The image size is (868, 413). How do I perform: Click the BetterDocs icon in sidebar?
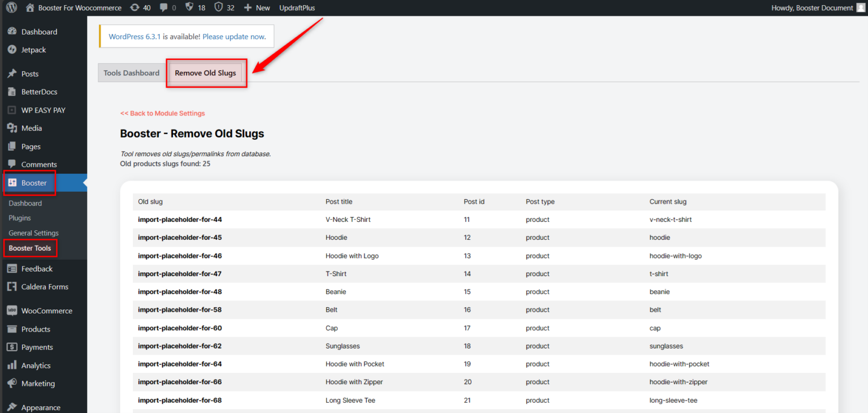[x=12, y=92]
